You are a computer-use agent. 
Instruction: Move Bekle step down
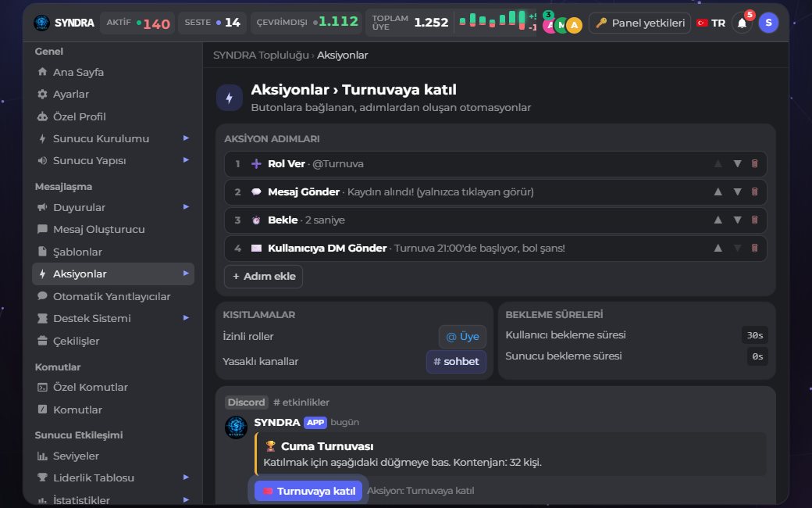(737, 220)
